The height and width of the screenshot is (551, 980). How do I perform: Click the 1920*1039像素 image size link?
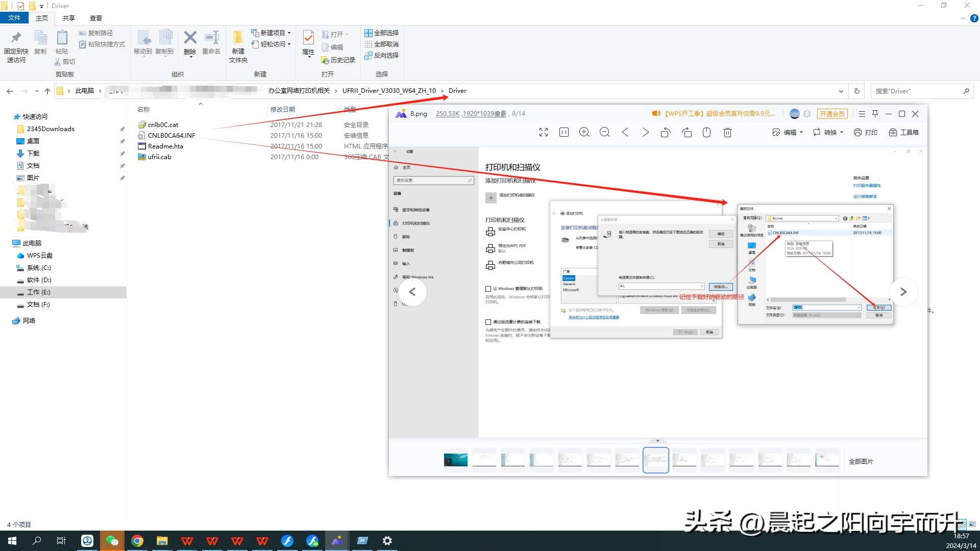484,114
